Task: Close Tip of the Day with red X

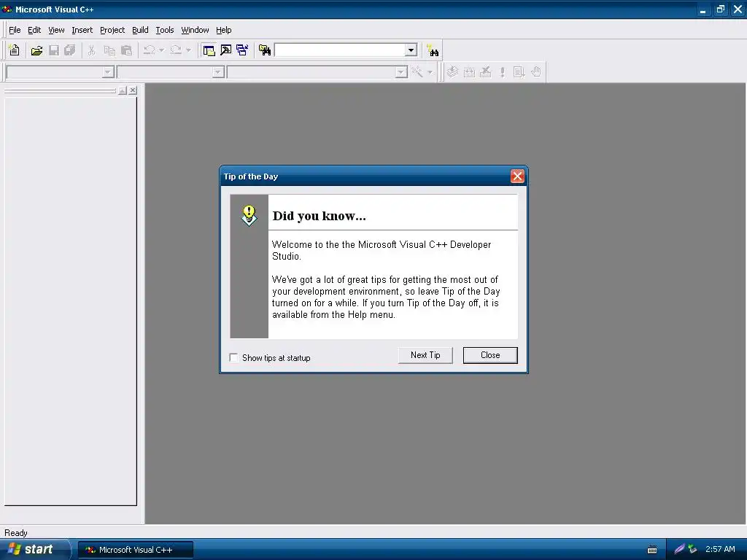Action: click(517, 176)
